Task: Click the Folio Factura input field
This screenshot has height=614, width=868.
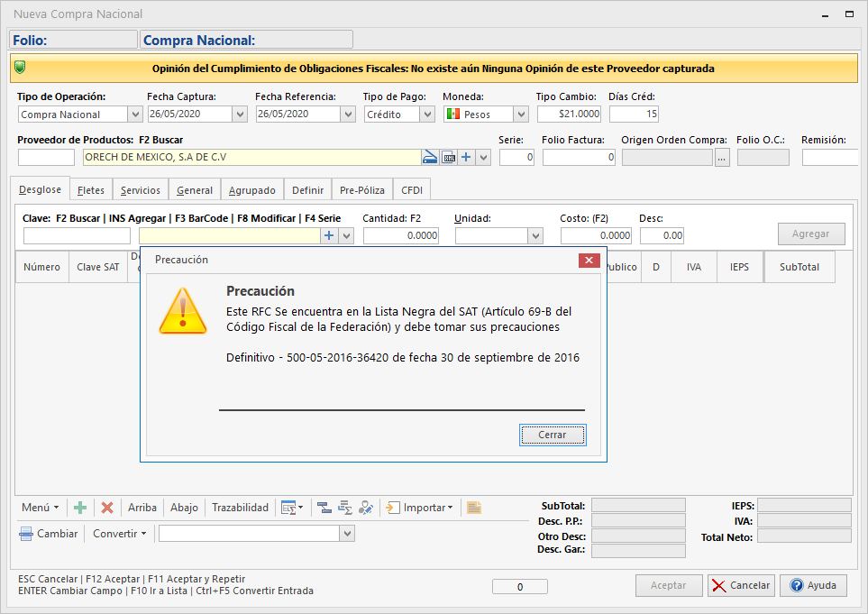Action: pyautogui.click(x=579, y=157)
